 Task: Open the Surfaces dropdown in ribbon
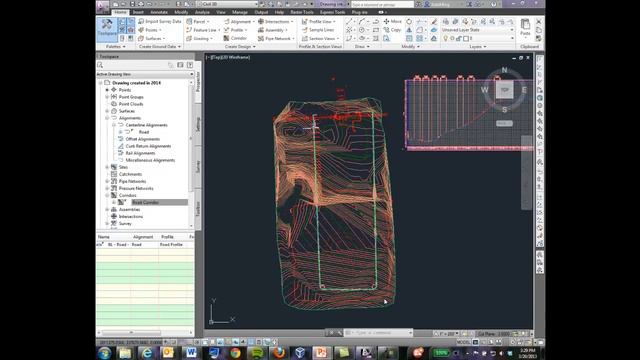[x=152, y=38]
